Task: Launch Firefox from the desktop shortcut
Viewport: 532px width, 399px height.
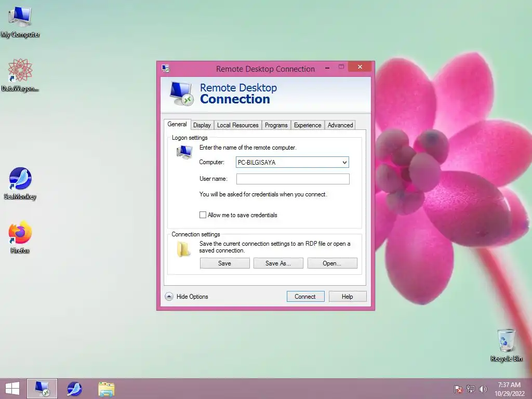Action: (x=20, y=237)
